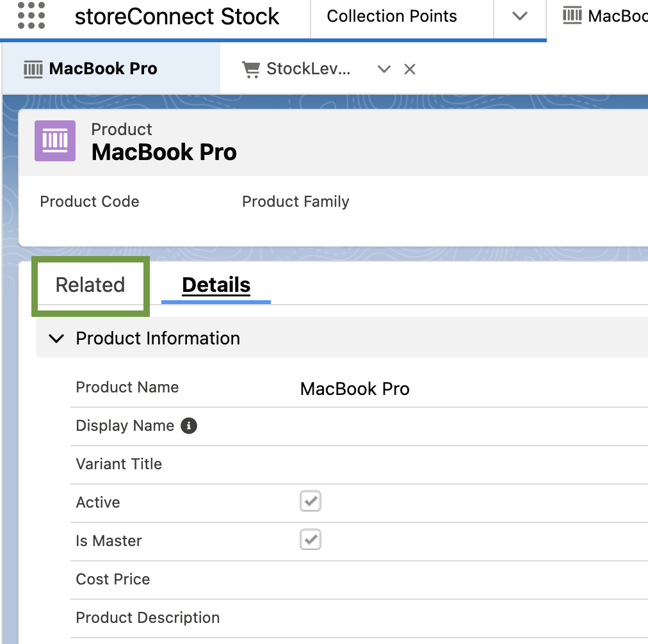Click the shopping cart icon on StockLev tab

click(250, 69)
